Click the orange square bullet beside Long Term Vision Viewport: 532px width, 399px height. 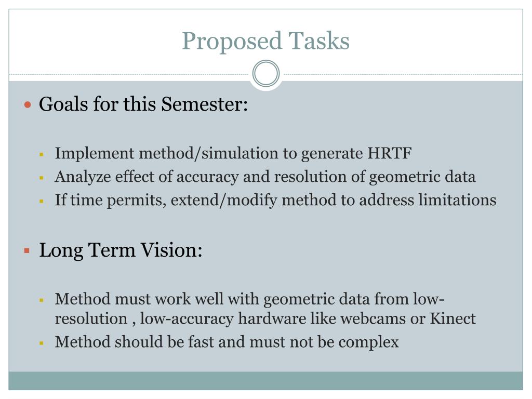27,251
